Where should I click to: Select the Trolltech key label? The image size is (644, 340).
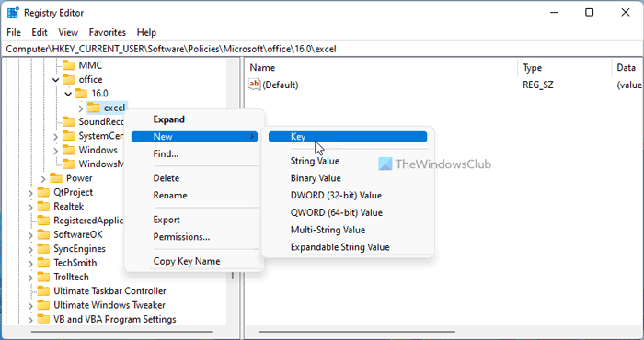click(x=71, y=277)
